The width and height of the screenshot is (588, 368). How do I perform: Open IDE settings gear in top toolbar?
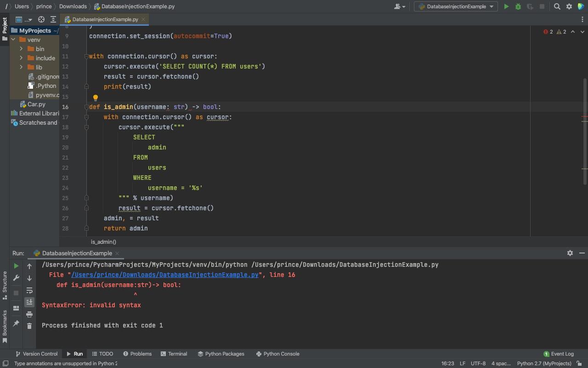[569, 6]
